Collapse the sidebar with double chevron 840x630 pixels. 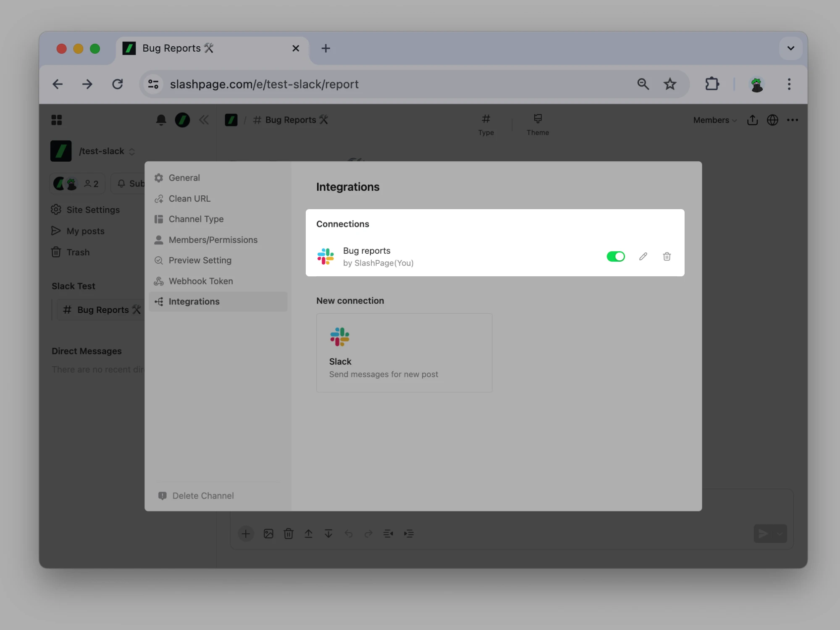(x=204, y=120)
